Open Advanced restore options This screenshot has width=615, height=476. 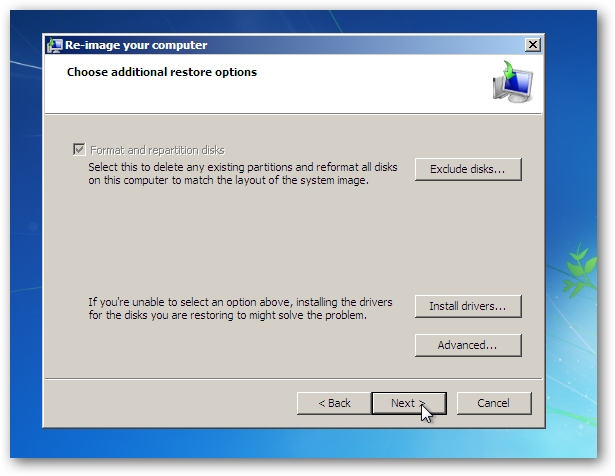point(468,345)
